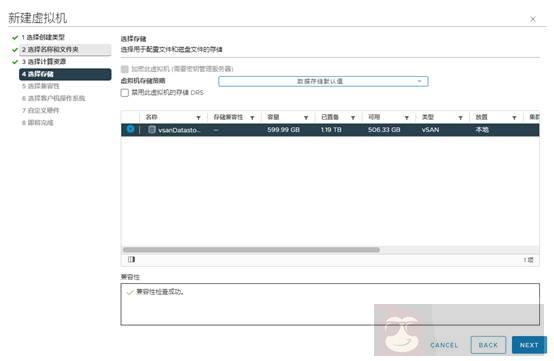Open the 存储兼容性 column filter
The width and height of the screenshot is (554, 361).
[252, 118]
